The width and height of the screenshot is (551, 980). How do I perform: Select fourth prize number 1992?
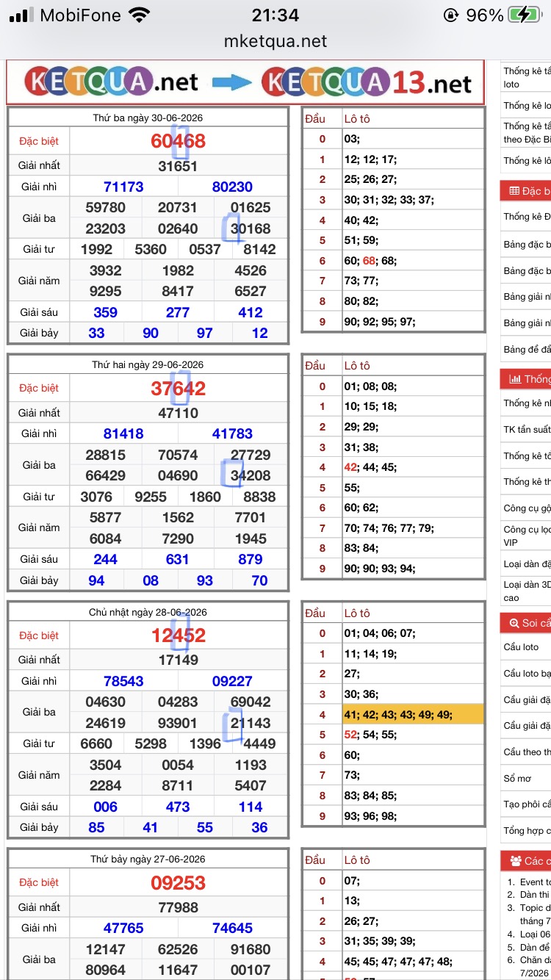96,250
